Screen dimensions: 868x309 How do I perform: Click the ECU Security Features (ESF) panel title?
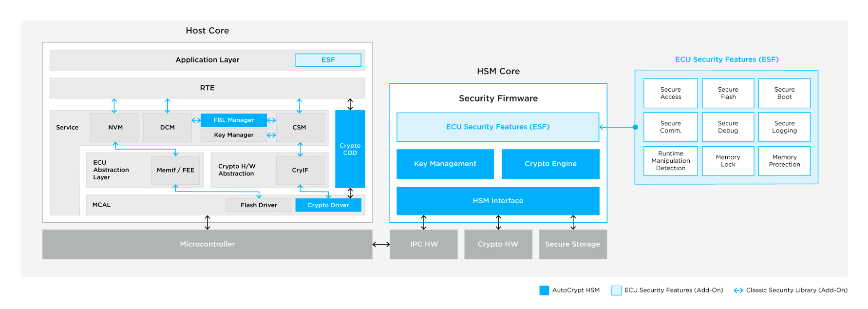727,59
